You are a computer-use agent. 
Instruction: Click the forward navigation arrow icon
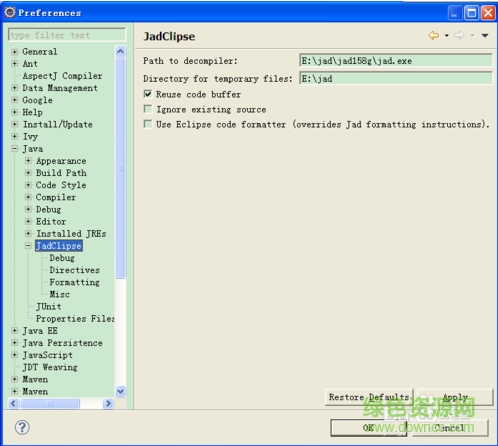459,35
